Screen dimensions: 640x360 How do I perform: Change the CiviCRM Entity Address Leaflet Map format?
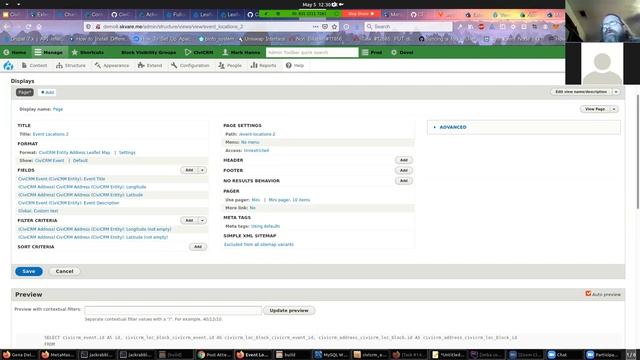(74, 153)
